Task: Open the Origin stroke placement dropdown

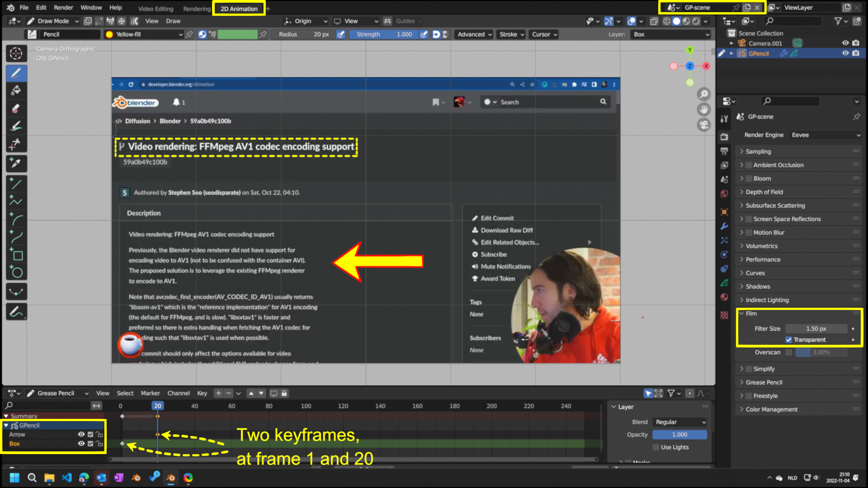Action: tap(305, 21)
